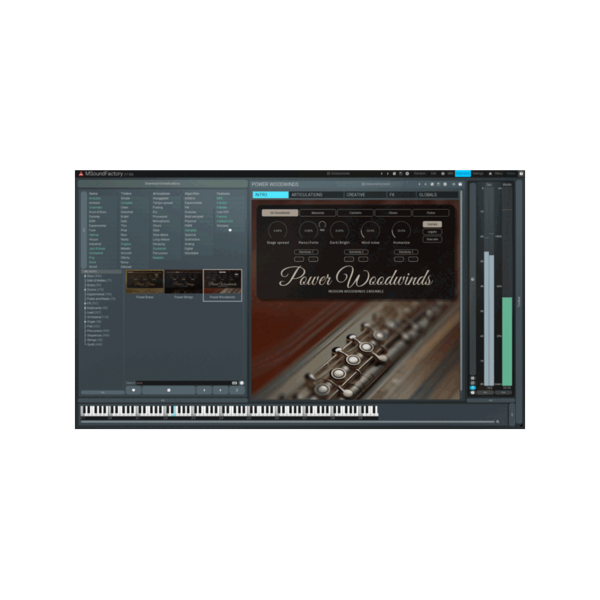Click the Wind noise knob
Image resolution: width=600 pixels, height=600 pixels.
(370, 231)
